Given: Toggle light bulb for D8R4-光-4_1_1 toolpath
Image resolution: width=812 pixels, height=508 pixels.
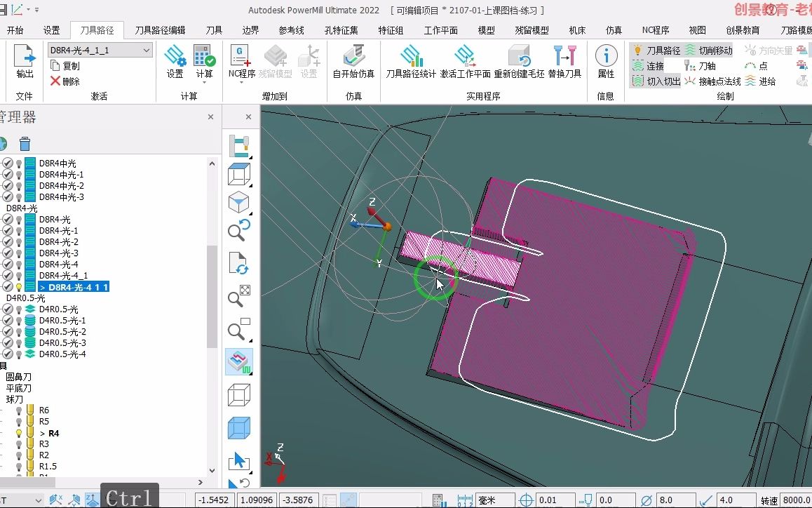Looking at the screenshot, I should (x=19, y=287).
